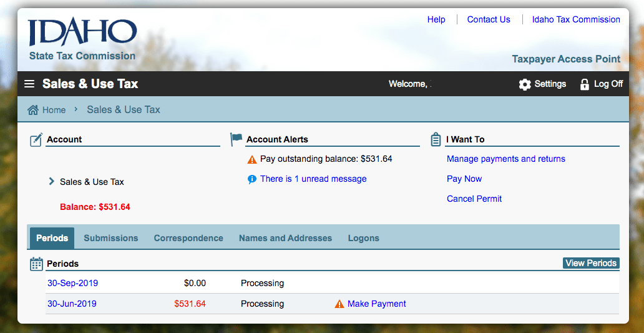
Task: Click the View Periods button
Action: pyautogui.click(x=591, y=263)
